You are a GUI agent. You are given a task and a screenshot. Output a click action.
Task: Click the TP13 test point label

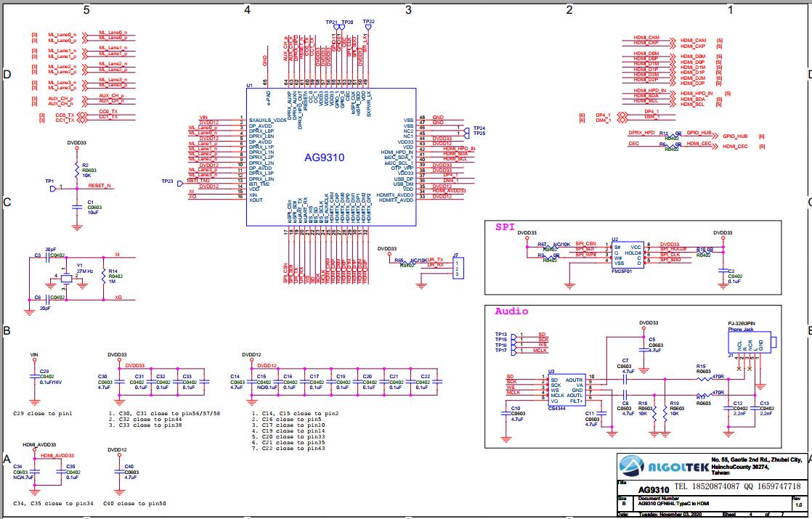(500, 335)
